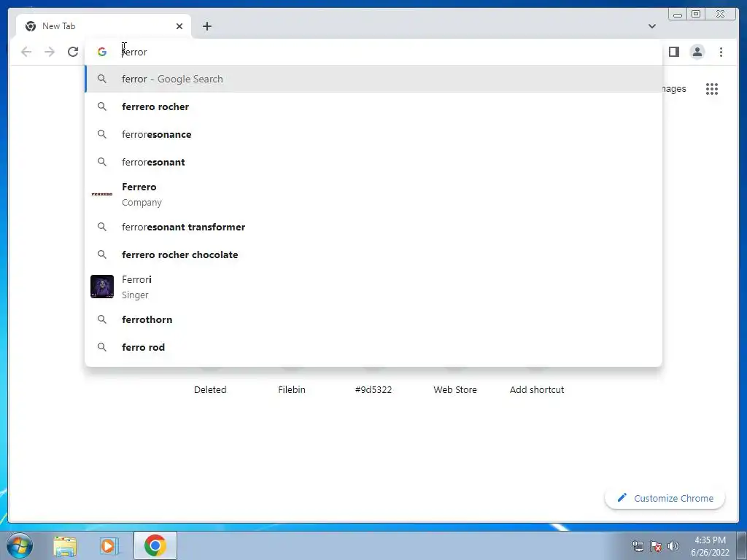
Task: Click the forward navigation arrow
Action: (50, 52)
